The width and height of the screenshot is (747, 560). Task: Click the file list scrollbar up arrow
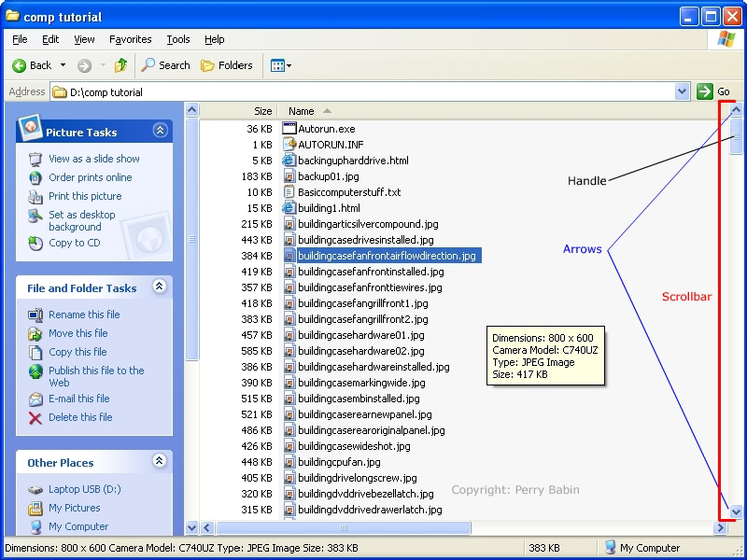coord(736,110)
